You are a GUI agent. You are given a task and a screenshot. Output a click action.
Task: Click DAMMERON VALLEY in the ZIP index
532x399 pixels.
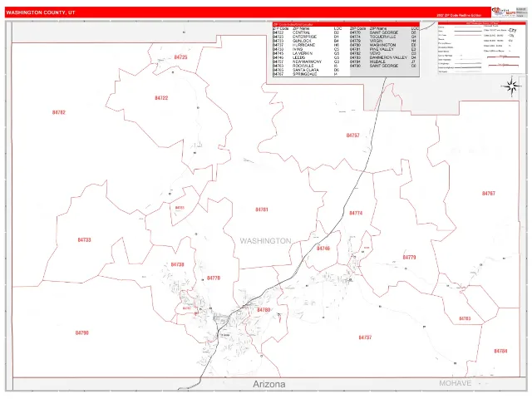tap(388, 57)
